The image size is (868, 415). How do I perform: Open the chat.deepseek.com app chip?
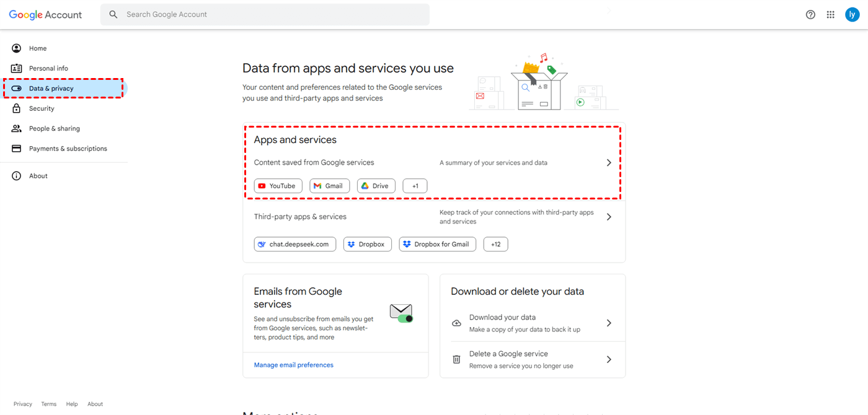point(295,244)
